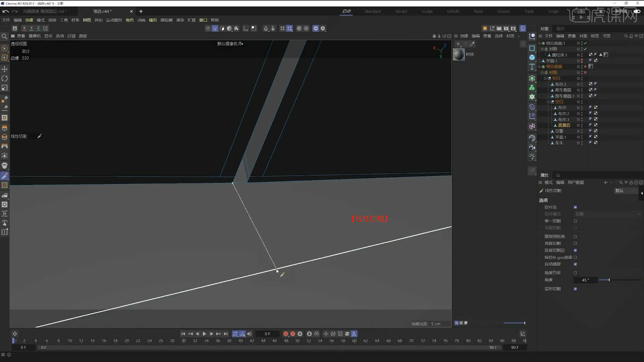Screen dimensions: 644x362
Task: Select 底盘后 object in tree
Action: 564,125
